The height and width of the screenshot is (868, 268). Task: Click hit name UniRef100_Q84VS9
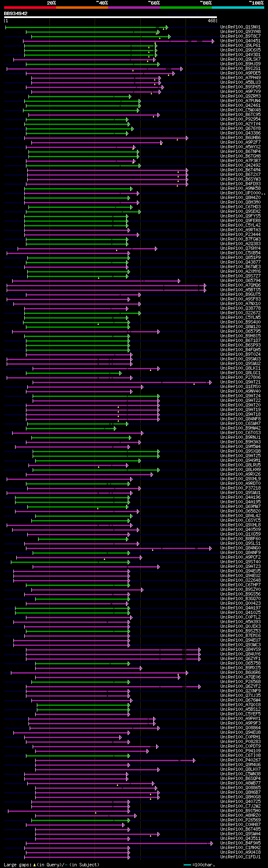[x=240, y=649]
